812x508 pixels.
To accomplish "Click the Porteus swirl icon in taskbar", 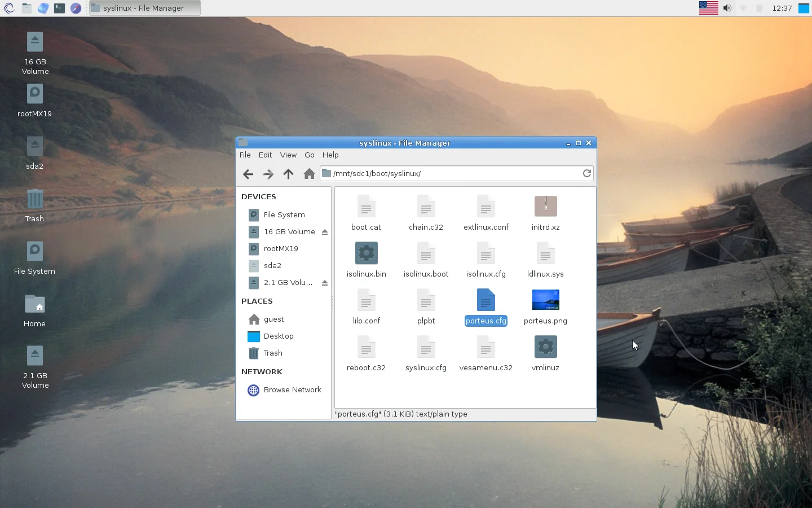I will pyautogui.click(x=9, y=8).
